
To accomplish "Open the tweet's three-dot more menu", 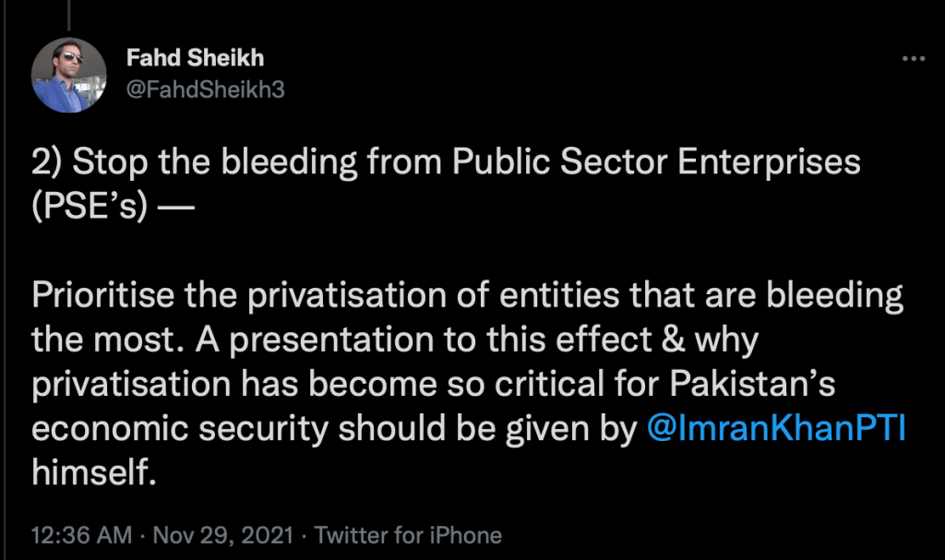I will coord(912,59).
